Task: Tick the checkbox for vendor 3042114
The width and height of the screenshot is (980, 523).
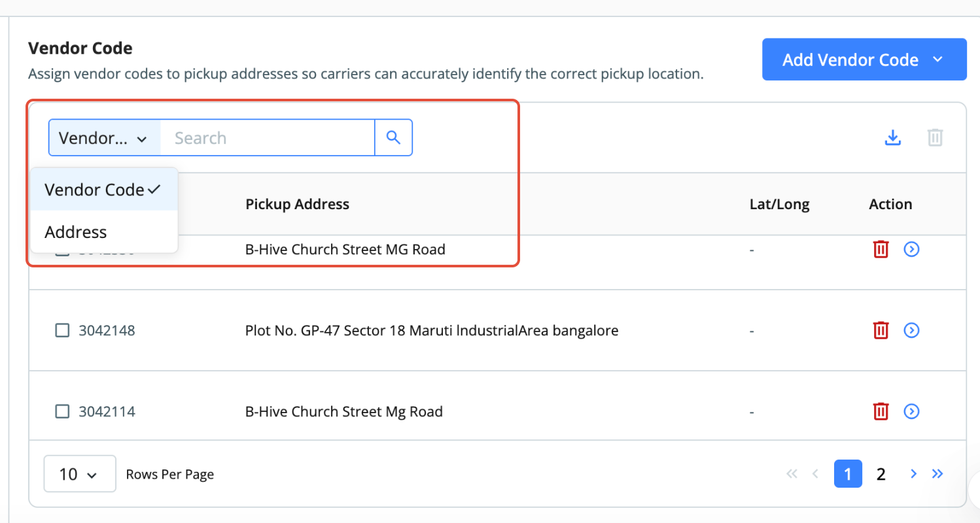Action: pos(62,412)
